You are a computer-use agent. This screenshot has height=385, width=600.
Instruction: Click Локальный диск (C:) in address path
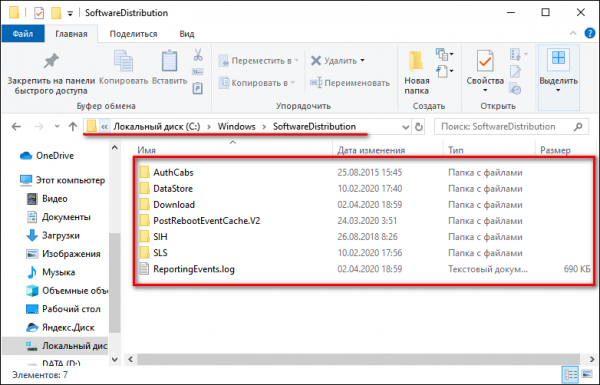point(157,126)
